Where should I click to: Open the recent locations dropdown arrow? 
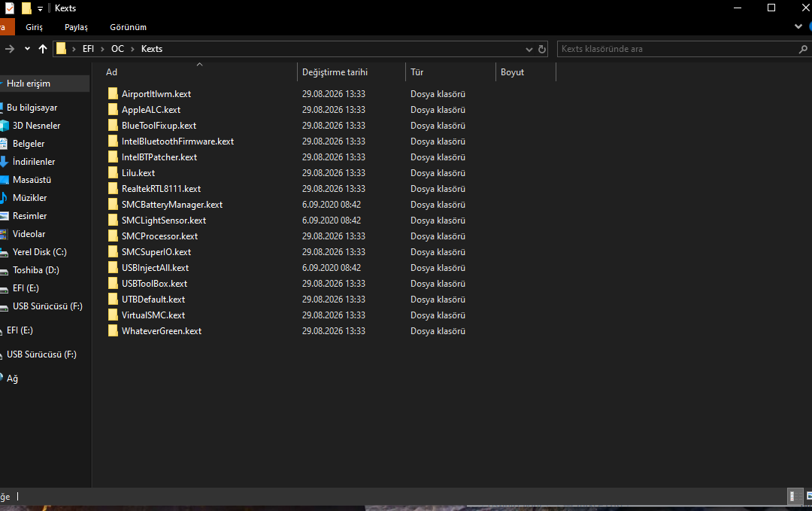pyautogui.click(x=27, y=49)
